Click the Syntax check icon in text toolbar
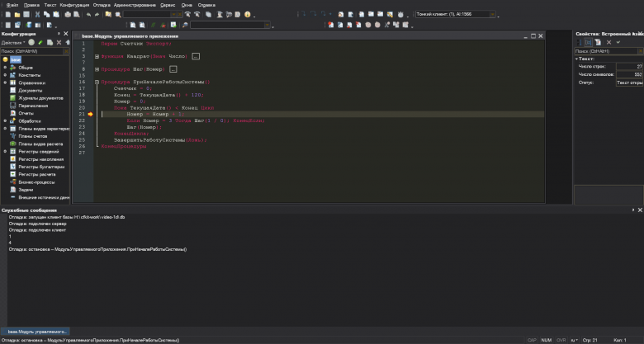Viewport: 644px width, 344px height. [x=173, y=25]
